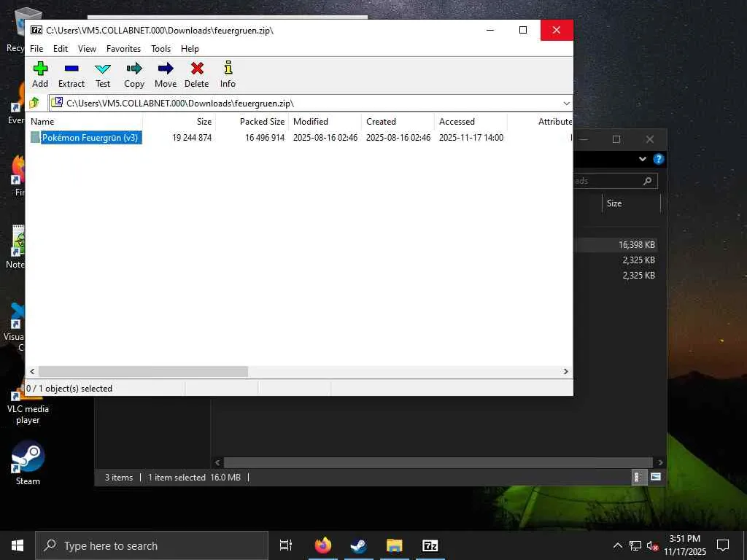
Task: Open the notifications center
Action: point(723,545)
